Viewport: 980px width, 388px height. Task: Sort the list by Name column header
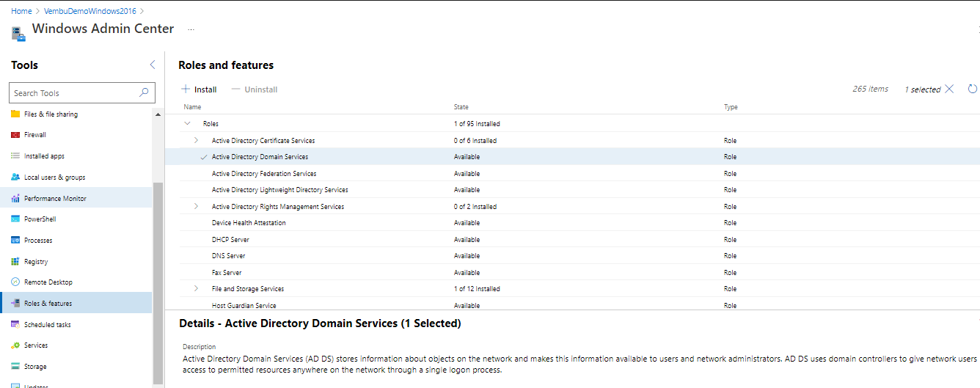[x=192, y=107]
